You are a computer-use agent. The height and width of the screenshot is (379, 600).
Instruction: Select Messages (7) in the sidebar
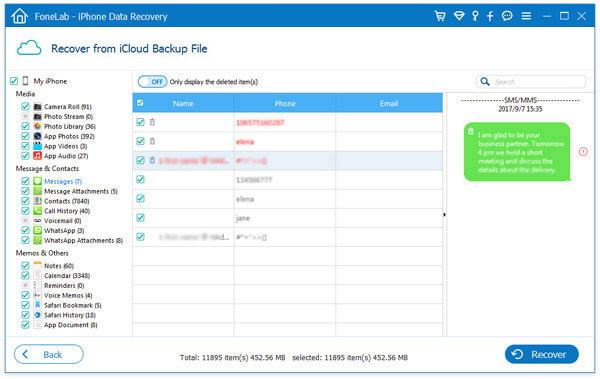63,181
